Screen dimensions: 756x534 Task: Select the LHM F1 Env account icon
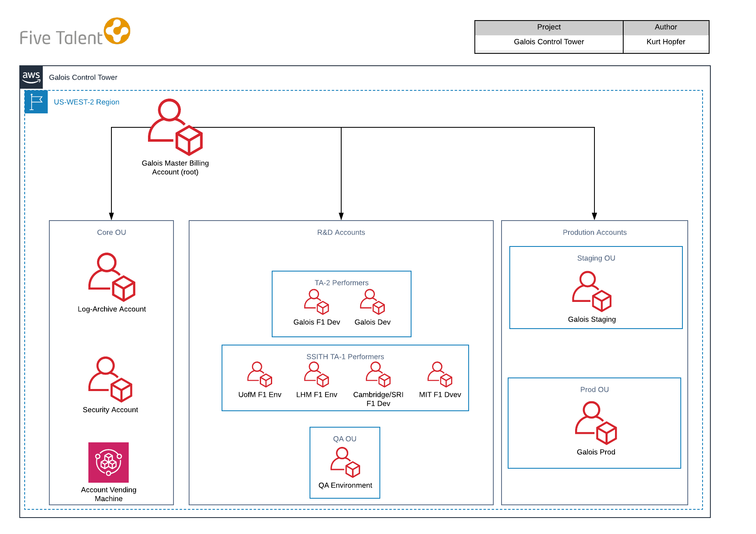(317, 375)
